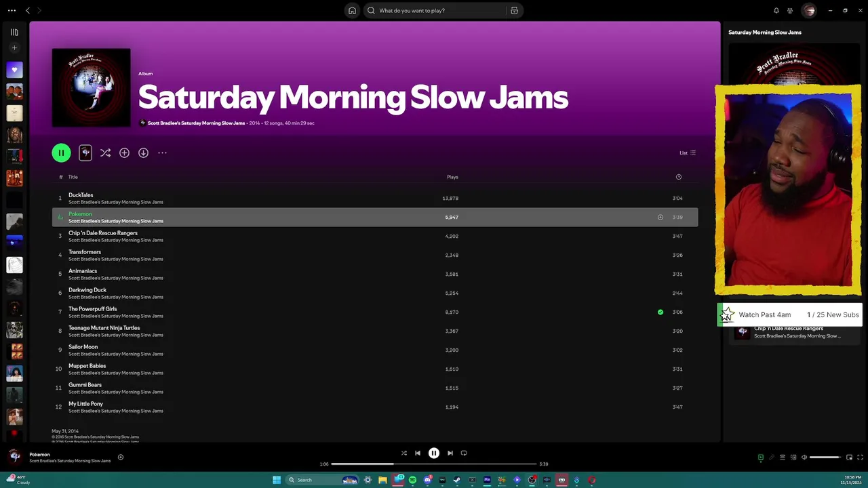This screenshot has width=868, height=488.
Task: Open the artist link under the DuckTales title
Action: click(115, 202)
